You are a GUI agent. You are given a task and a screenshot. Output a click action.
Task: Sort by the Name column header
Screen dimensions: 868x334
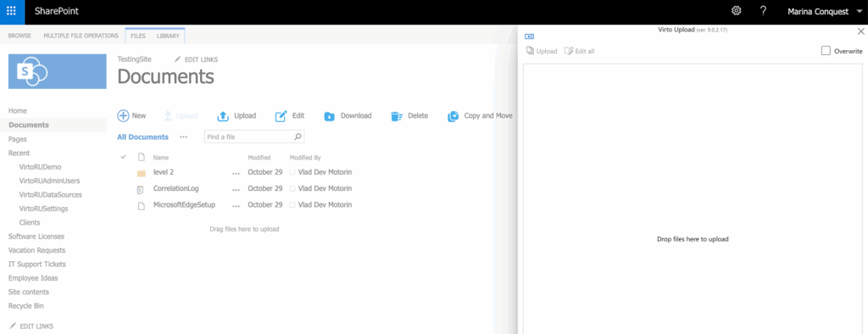pos(161,158)
